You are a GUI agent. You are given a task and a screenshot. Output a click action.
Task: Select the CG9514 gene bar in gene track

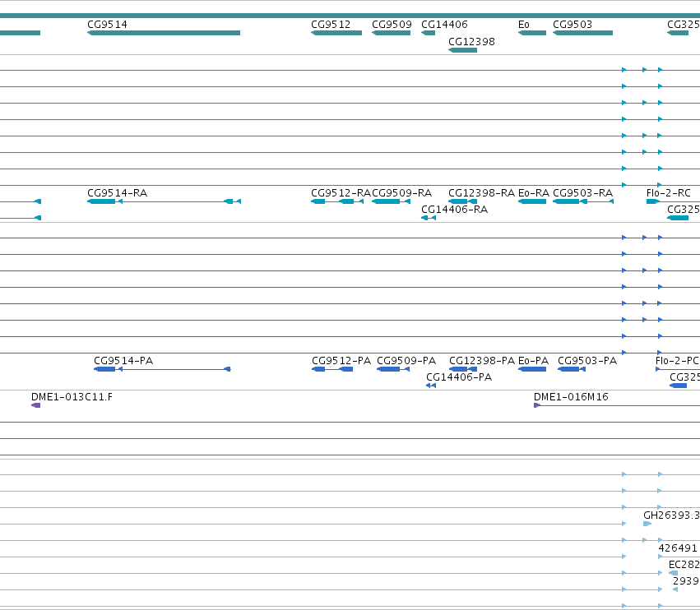click(x=164, y=33)
